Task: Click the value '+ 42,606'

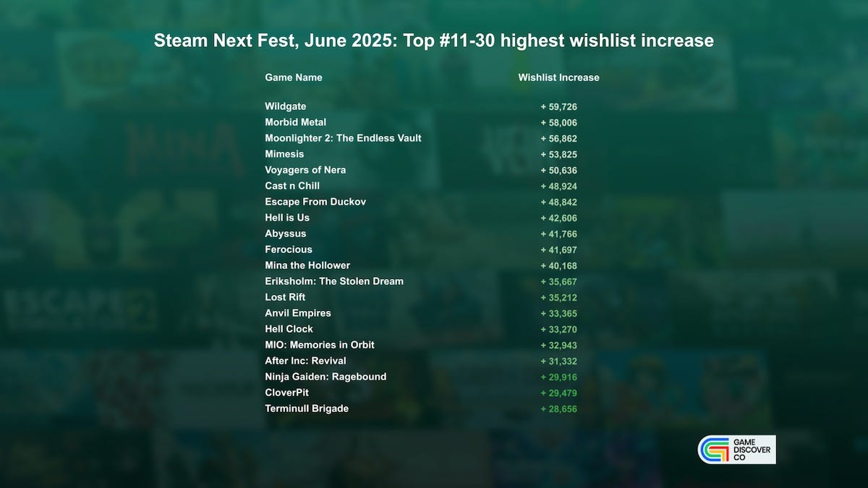Action: [x=558, y=218]
